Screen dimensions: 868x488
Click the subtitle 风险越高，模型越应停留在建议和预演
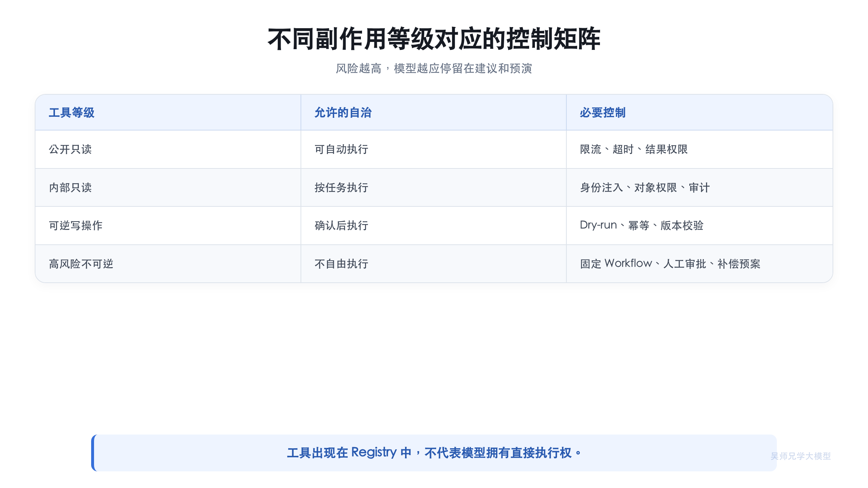434,68
